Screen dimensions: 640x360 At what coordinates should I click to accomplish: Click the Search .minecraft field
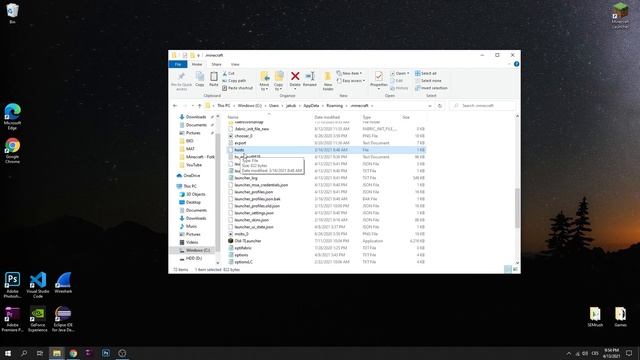coord(482,106)
